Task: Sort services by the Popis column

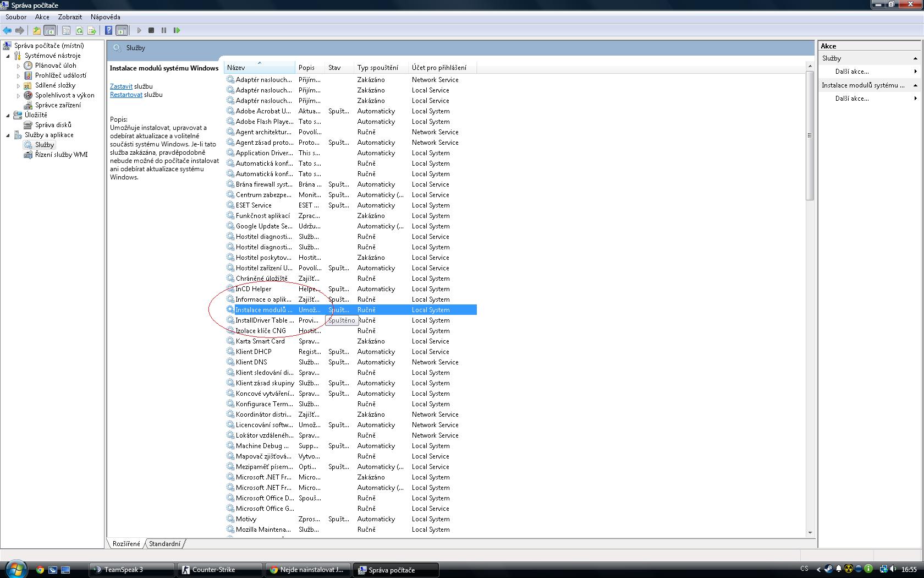Action: click(x=310, y=68)
